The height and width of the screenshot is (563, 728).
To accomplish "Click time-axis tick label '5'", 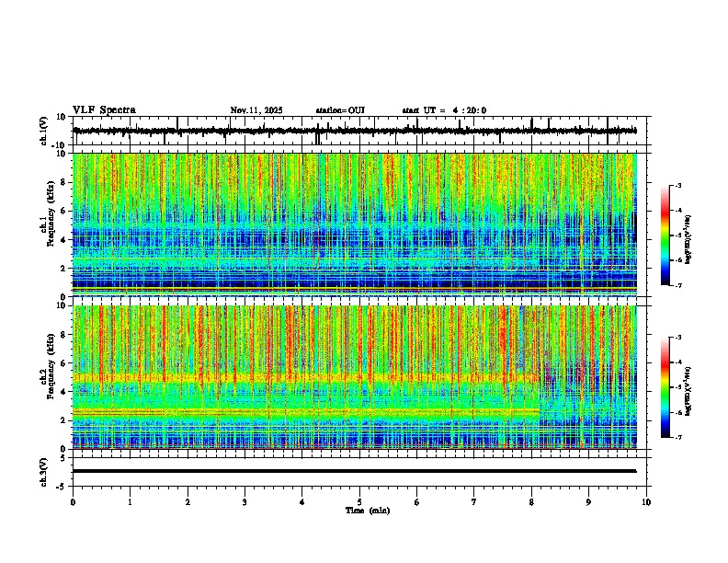I will (359, 502).
